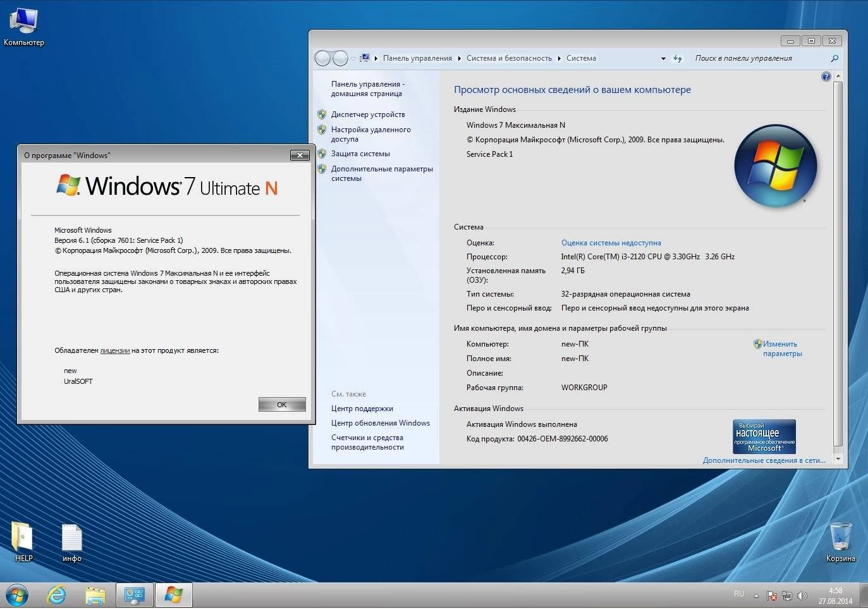Open the Windows Start menu orb

pos(17,595)
